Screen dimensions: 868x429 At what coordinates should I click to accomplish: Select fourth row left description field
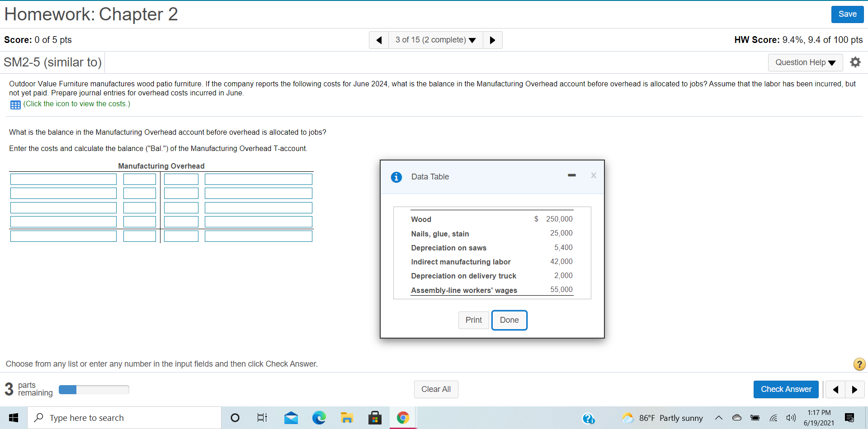coord(63,222)
